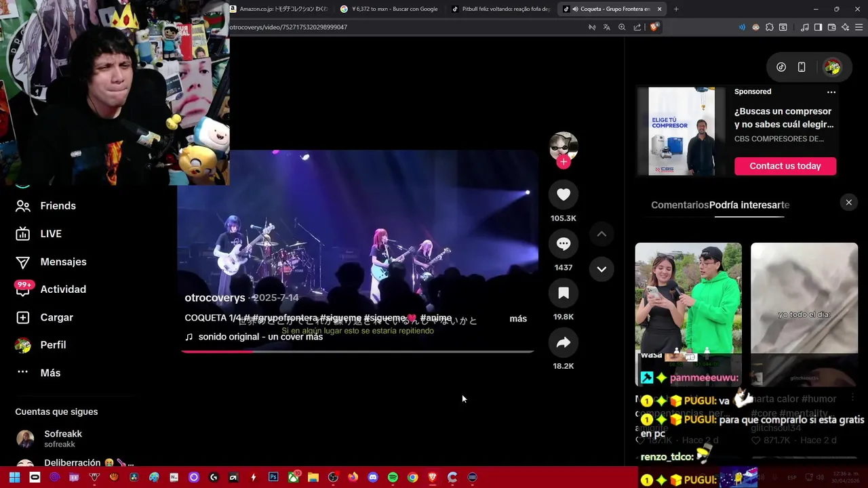Toggle browser sidebar panel icon
Viewport: 868px width, 488px height.
tap(818, 27)
